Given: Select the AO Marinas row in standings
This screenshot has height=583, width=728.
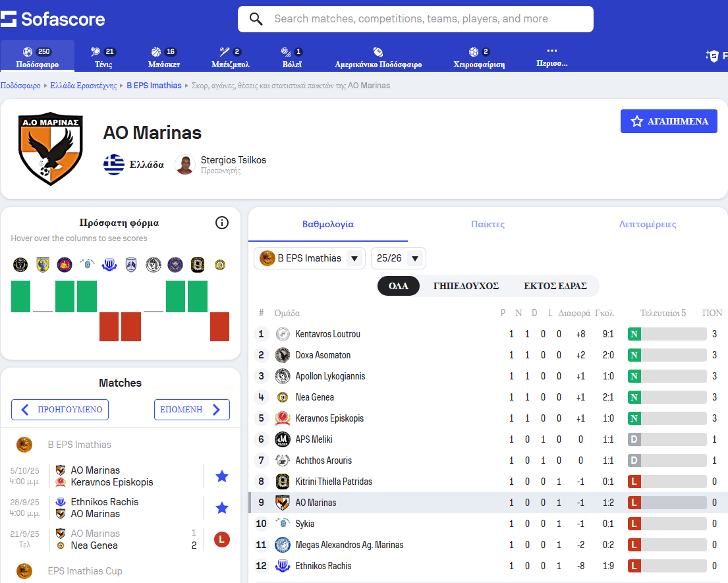Looking at the screenshot, I should 488,503.
